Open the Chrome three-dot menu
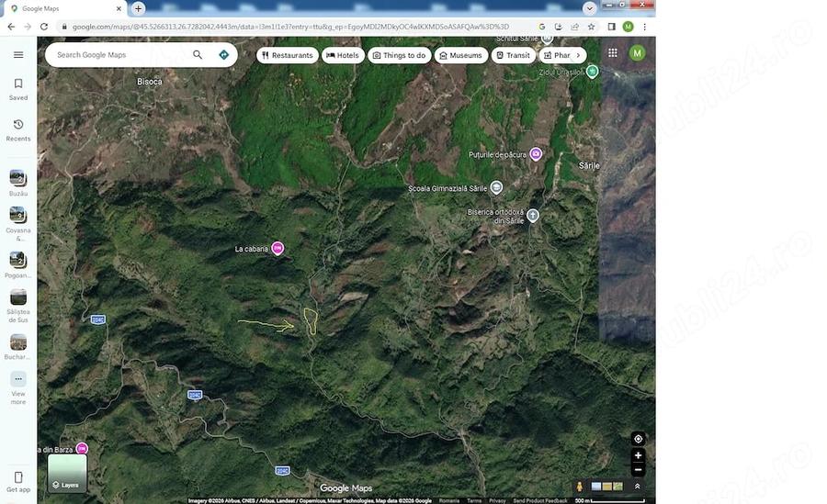Screen dimensions: 827x504 pyautogui.click(x=644, y=27)
